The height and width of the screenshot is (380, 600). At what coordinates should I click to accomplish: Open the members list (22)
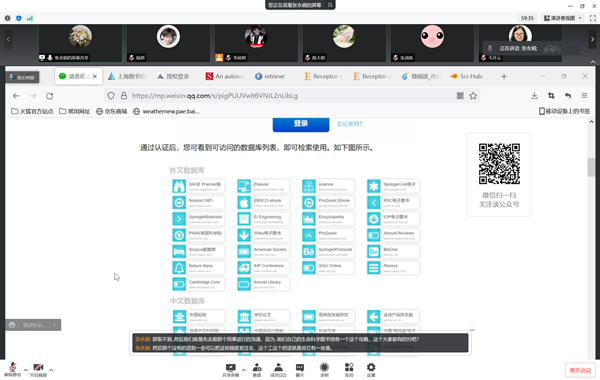pos(278,370)
